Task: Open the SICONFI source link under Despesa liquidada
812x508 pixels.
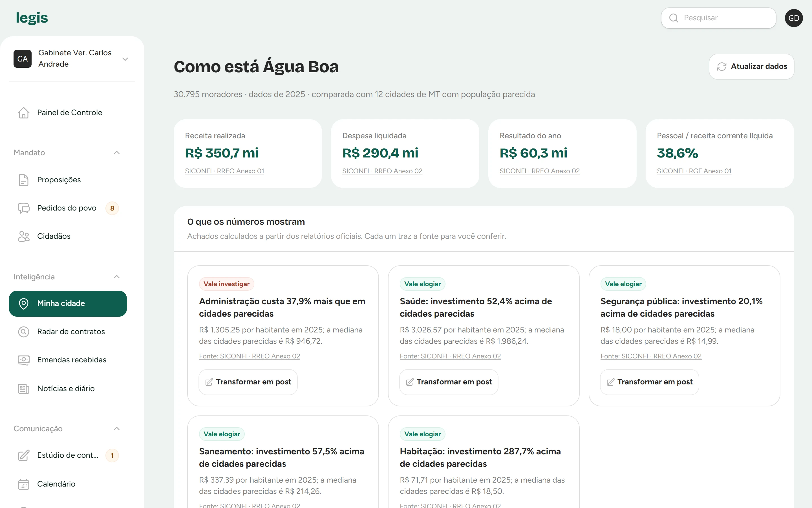Action: pos(382,171)
